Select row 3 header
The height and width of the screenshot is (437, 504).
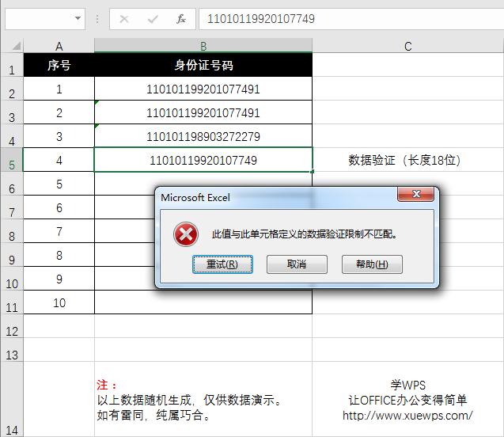point(12,112)
